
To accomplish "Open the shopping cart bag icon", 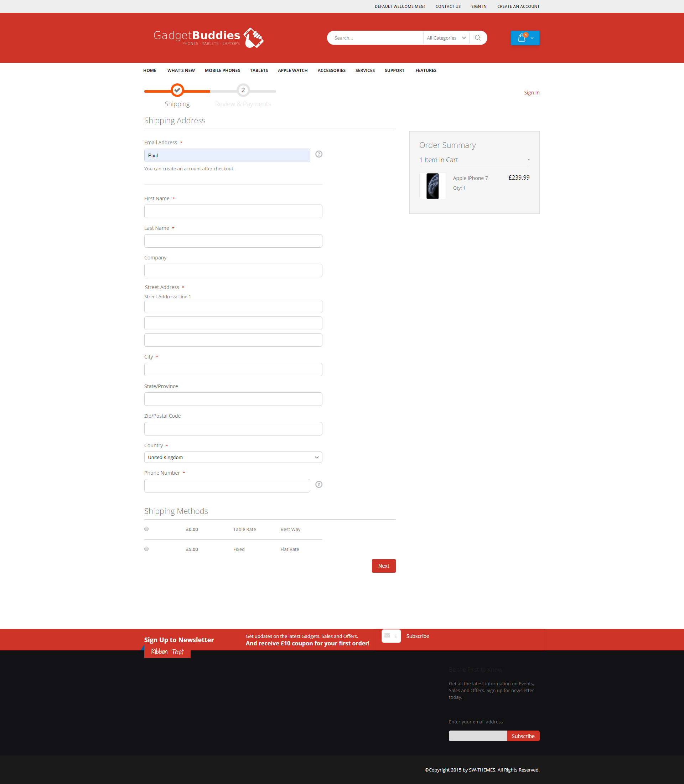I will (522, 38).
